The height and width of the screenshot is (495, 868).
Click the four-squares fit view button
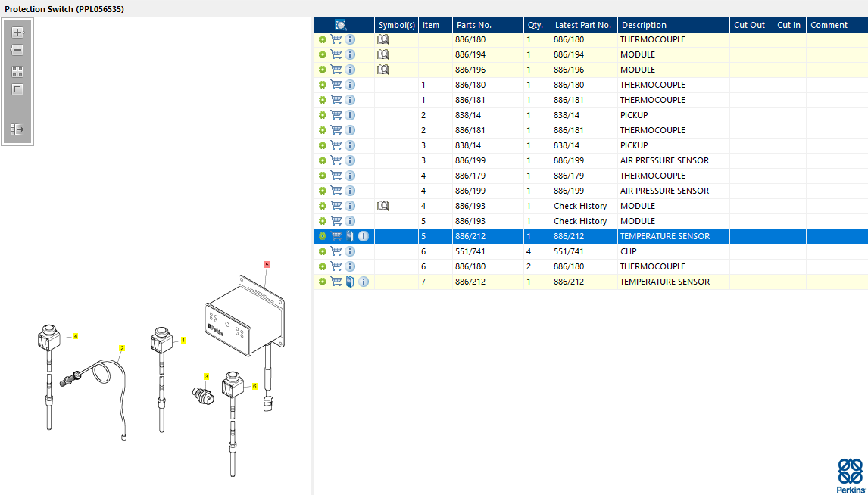tap(17, 72)
